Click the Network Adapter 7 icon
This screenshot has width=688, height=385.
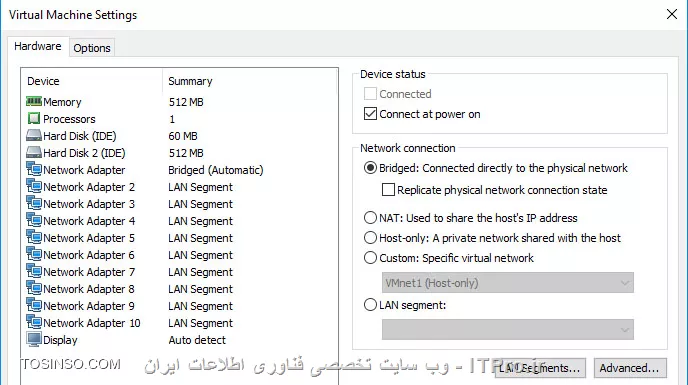coord(34,272)
